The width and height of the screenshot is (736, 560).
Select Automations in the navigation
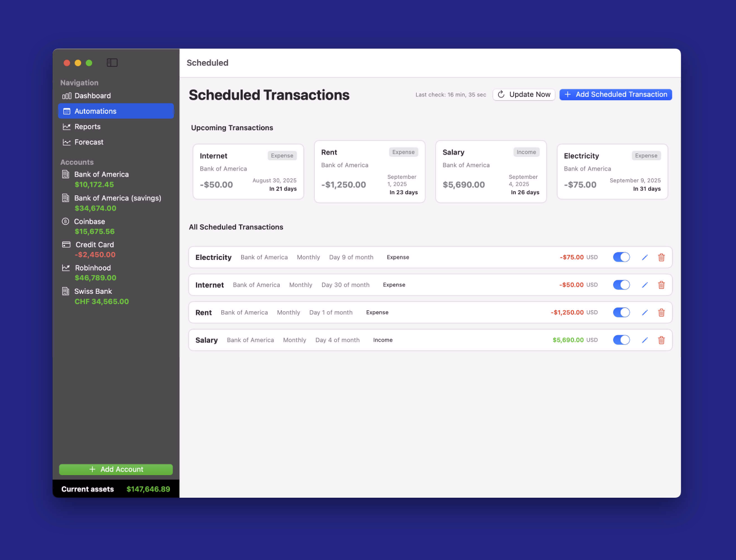tap(115, 111)
